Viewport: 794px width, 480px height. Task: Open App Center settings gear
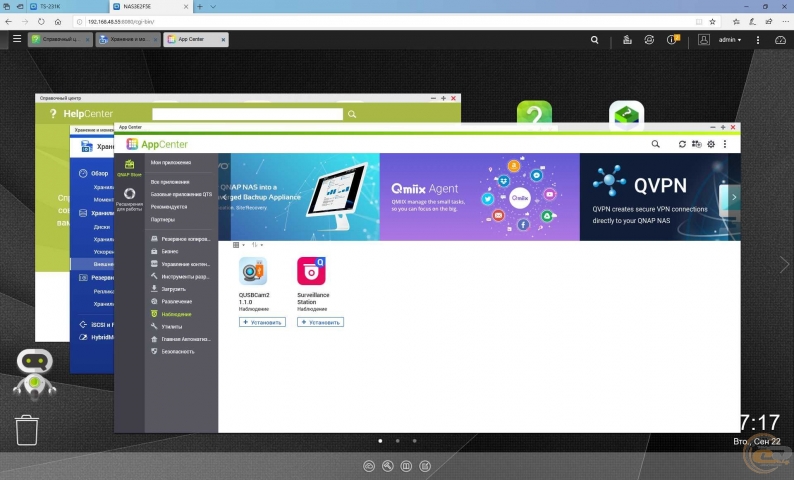711,144
